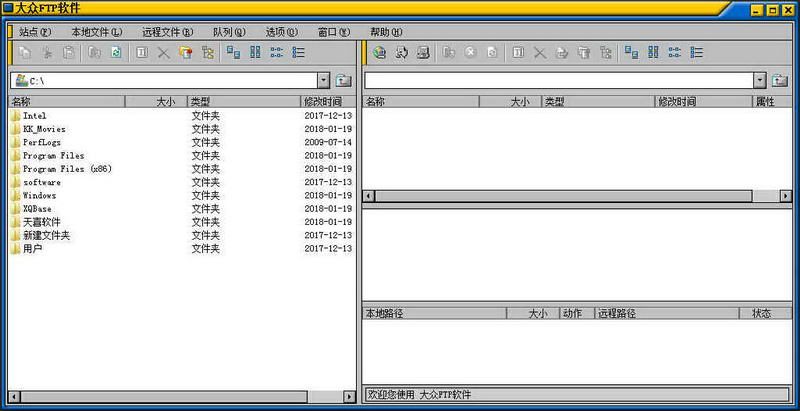Switch local pane to details view

pos(298,53)
